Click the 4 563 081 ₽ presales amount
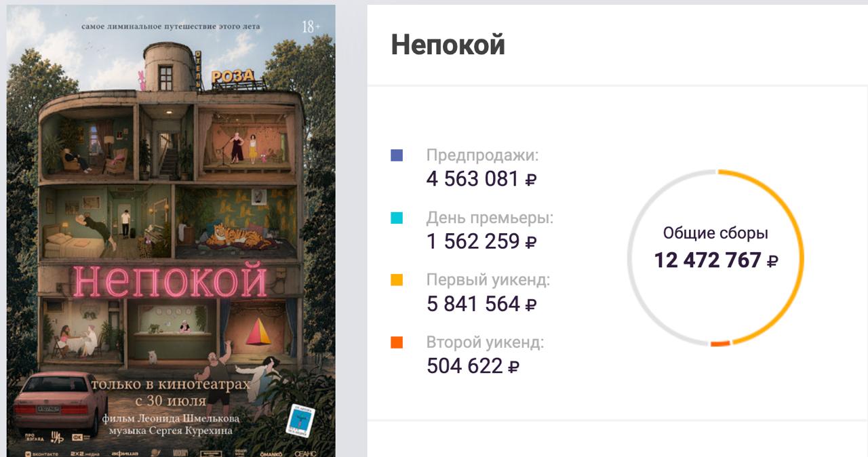 point(481,179)
